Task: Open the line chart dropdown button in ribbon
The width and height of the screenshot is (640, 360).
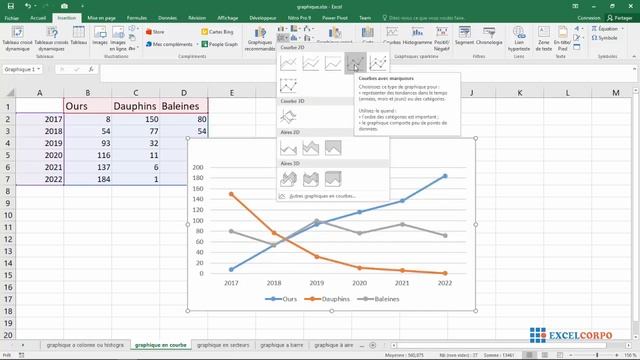Action: click(282, 38)
